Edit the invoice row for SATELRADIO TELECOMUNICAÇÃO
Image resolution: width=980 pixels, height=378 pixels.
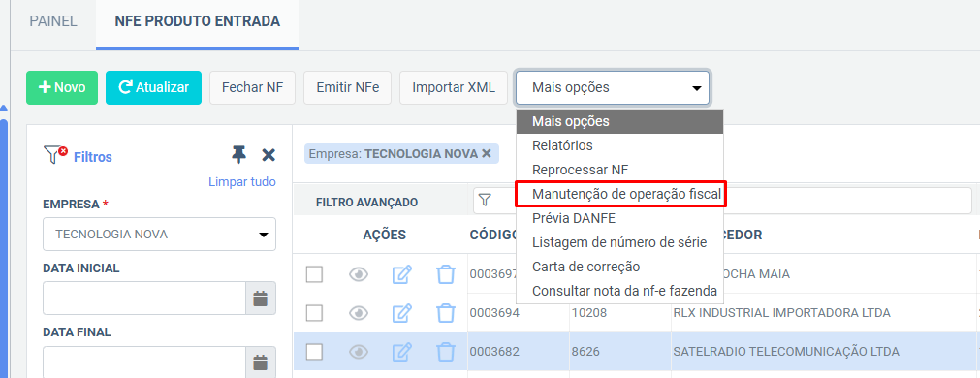click(x=402, y=352)
